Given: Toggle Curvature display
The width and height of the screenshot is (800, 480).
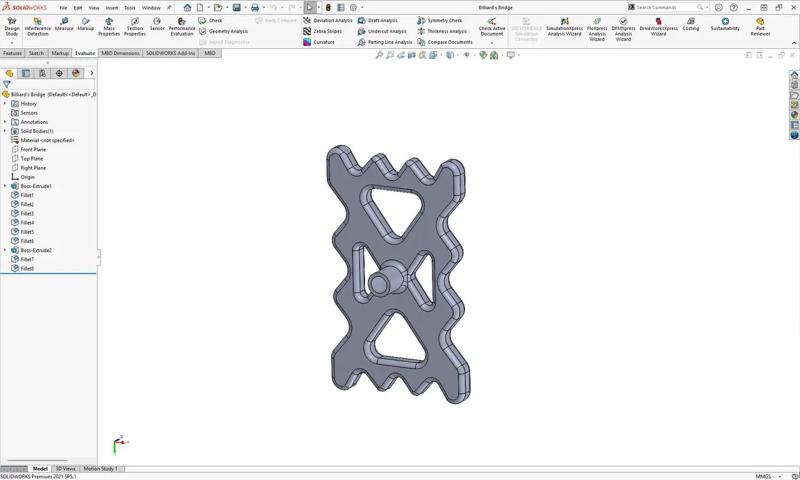Looking at the screenshot, I should [x=319, y=42].
